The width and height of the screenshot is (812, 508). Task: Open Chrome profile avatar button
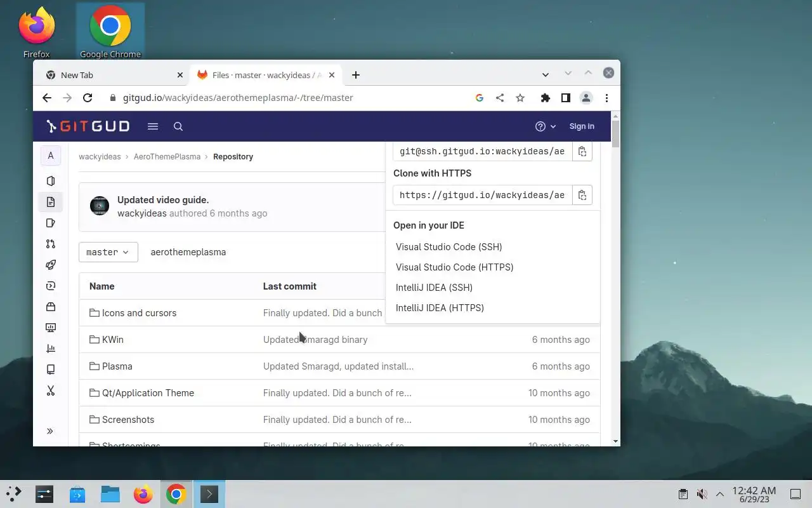586,98
